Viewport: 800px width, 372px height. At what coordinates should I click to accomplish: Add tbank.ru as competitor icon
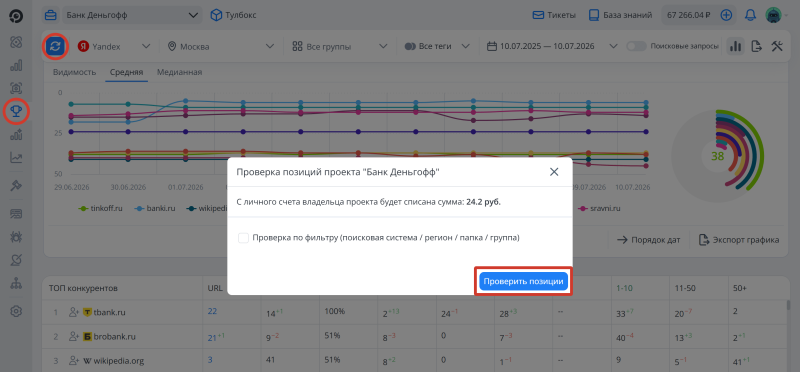coord(73,313)
